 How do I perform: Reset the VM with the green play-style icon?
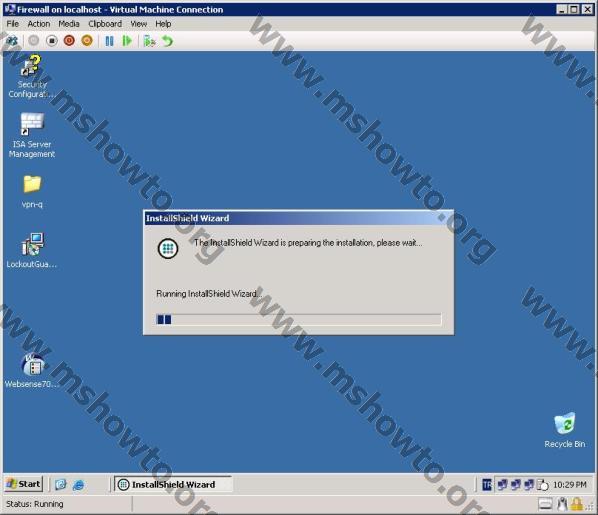coord(127,41)
